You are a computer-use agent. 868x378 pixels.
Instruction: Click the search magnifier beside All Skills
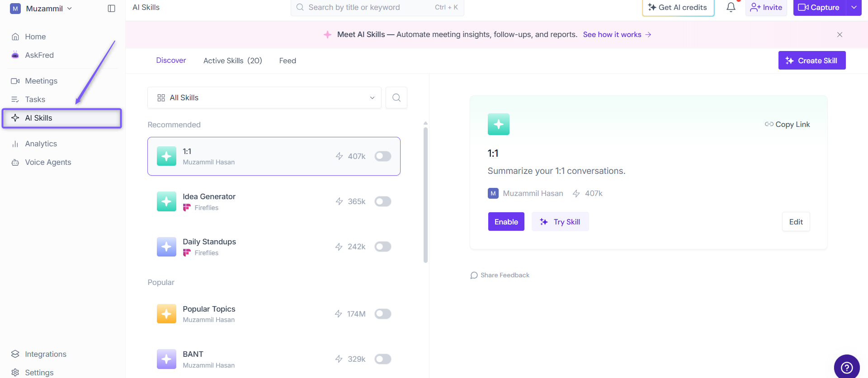point(396,98)
